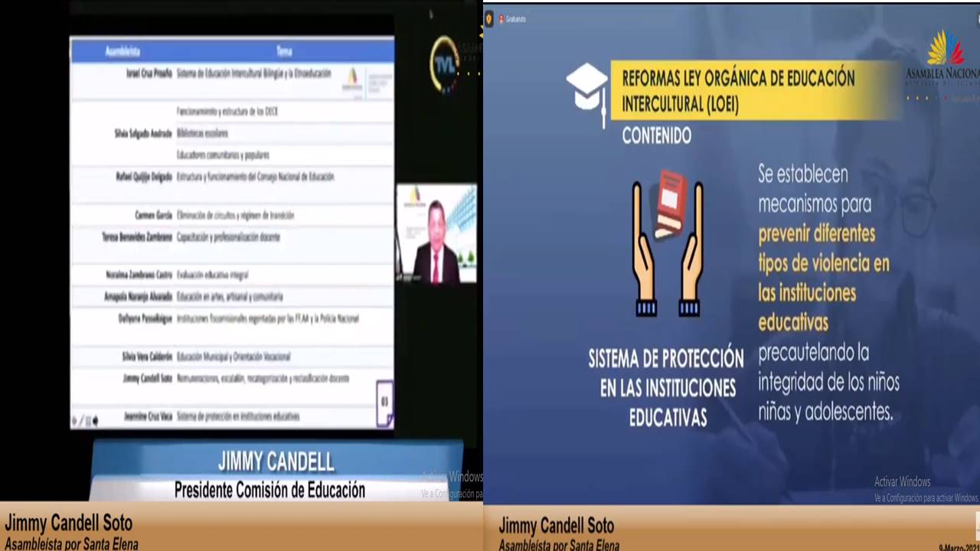Select the speaker's webcam video thumbnail

pyautogui.click(x=436, y=234)
